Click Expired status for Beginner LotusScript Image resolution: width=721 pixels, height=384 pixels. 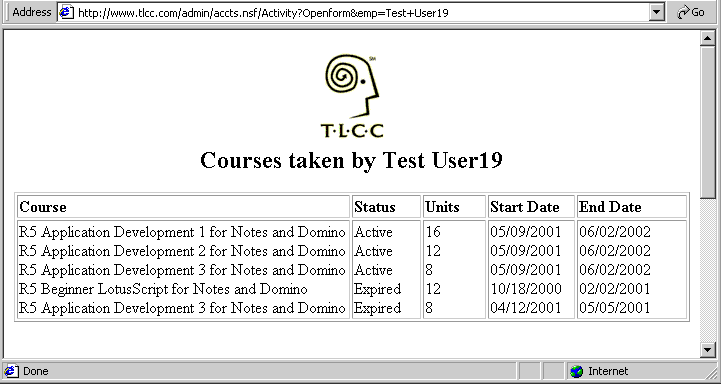point(378,289)
